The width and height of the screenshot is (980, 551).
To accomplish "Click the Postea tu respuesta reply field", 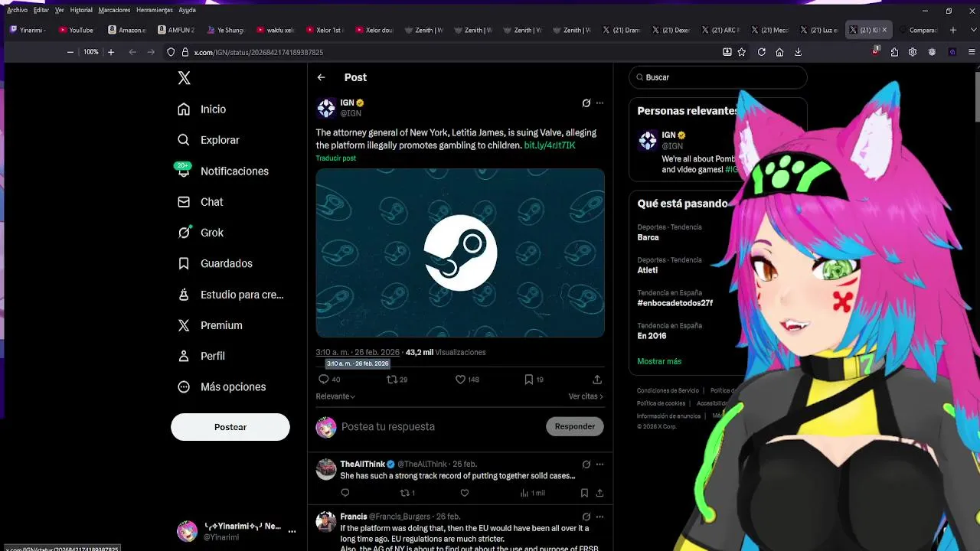I will click(x=440, y=426).
